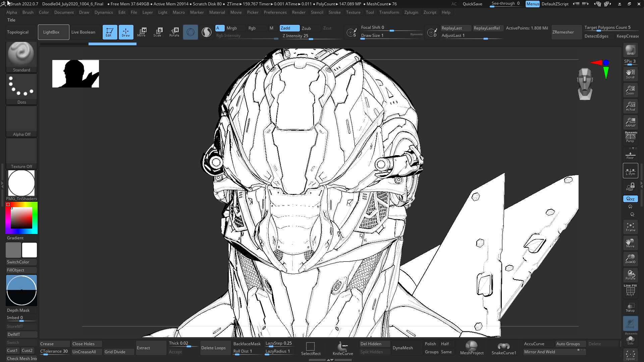
Task: Click the FillObject button
Action: [x=21, y=270]
